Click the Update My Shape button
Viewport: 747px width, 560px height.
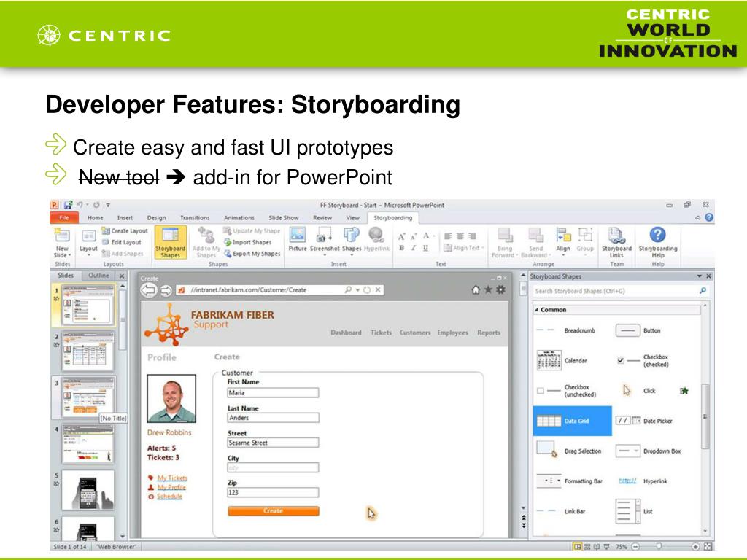pyautogui.click(x=252, y=231)
